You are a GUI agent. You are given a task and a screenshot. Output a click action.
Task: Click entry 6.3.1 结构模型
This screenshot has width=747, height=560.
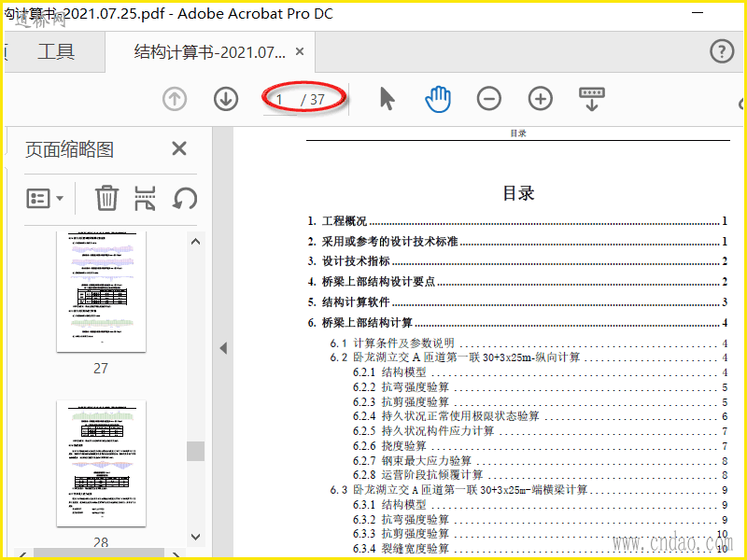pos(541,504)
